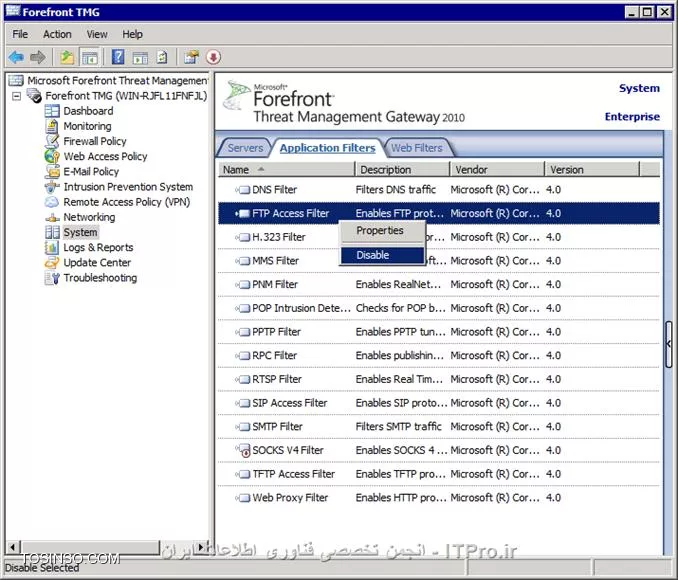
Task: Collapse the side pane with the arrow handle
Action: click(x=668, y=344)
